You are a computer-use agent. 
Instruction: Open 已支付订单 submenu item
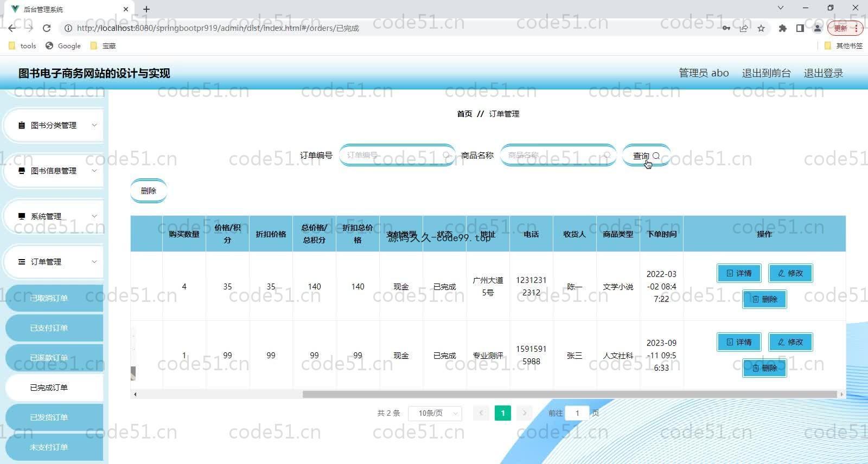tap(54, 328)
